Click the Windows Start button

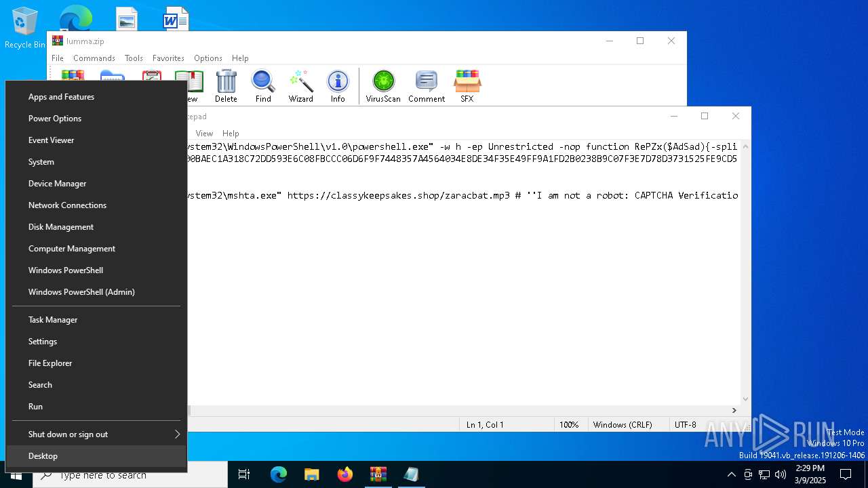16,474
